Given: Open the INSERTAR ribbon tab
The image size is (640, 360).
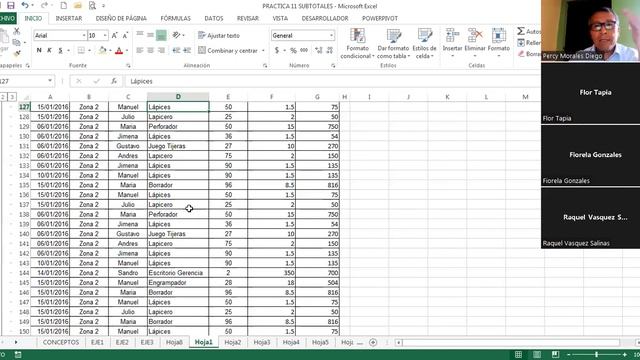Looking at the screenshot, I should 69,18.
